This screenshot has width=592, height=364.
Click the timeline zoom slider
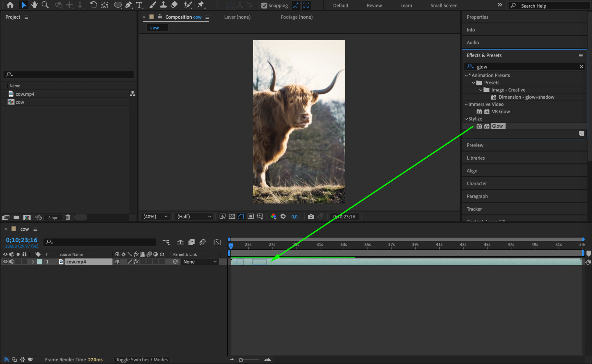pyautogui.click(x=241, y=360)
